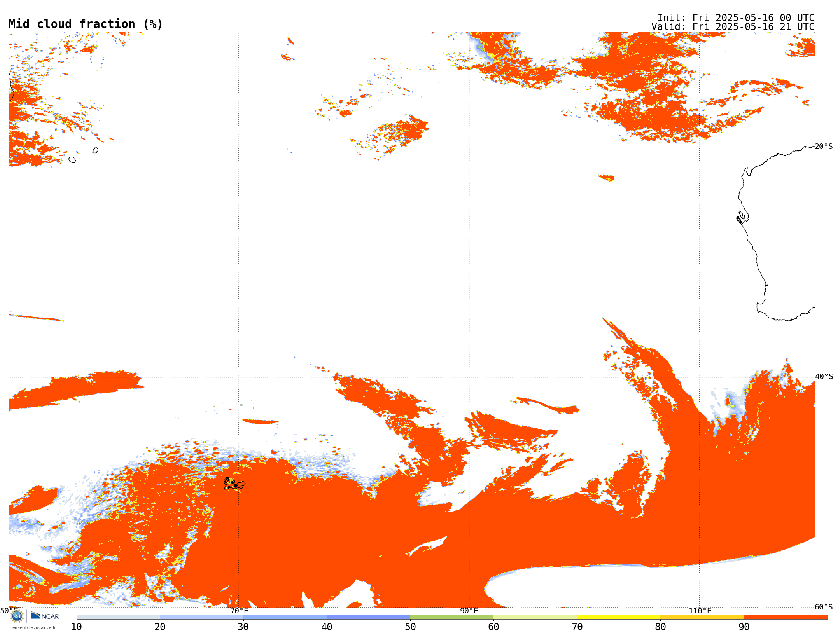The image size is (840, 632).
Task: Click the colorbar tick label 80
Action: coord(660,627)
